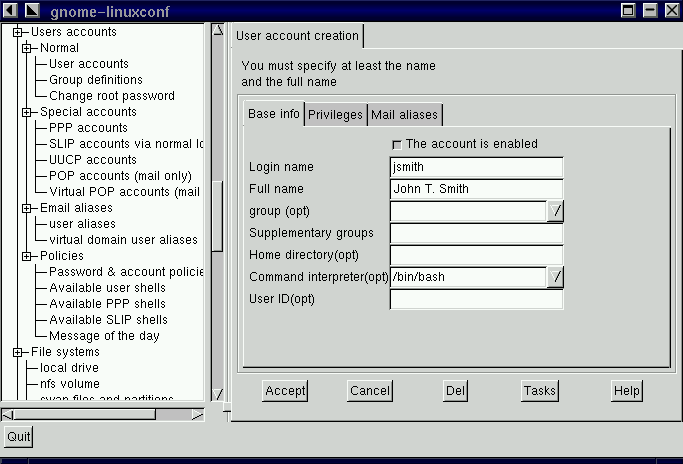The width and height of the screenshot is (683, 464).
Task: Collapse the Users accounts tree node
Action: (x=17, y=32)
